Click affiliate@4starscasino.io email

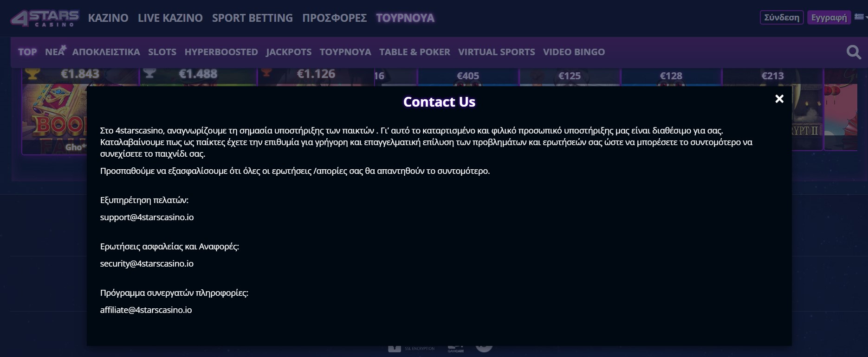146,310
